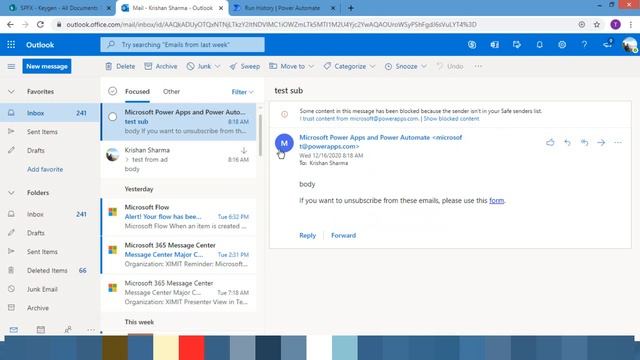This screenshot has width=640, height=360.
Task: Open Calendar module icon at bottom
Action: (41, 330)
